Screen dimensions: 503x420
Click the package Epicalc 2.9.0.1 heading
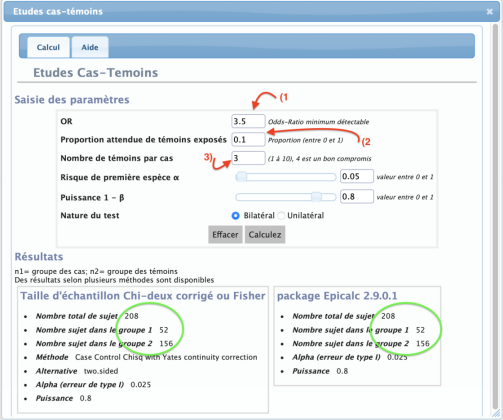click(x=337, y=296)
